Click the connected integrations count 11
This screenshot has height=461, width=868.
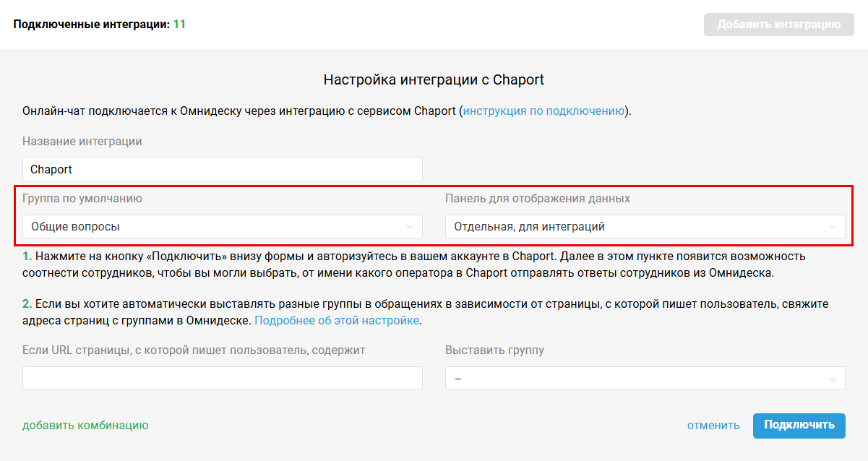[x=179, y=25]
